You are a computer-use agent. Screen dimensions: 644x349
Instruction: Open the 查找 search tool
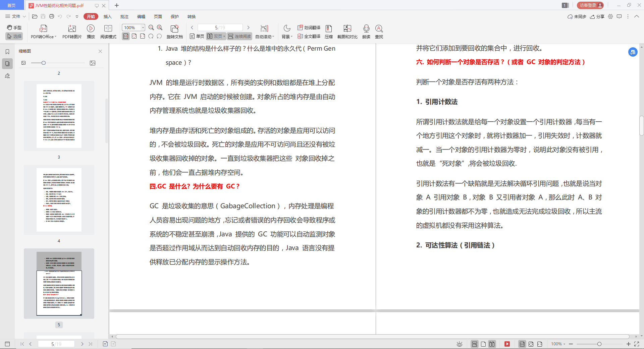pos(379,32)
